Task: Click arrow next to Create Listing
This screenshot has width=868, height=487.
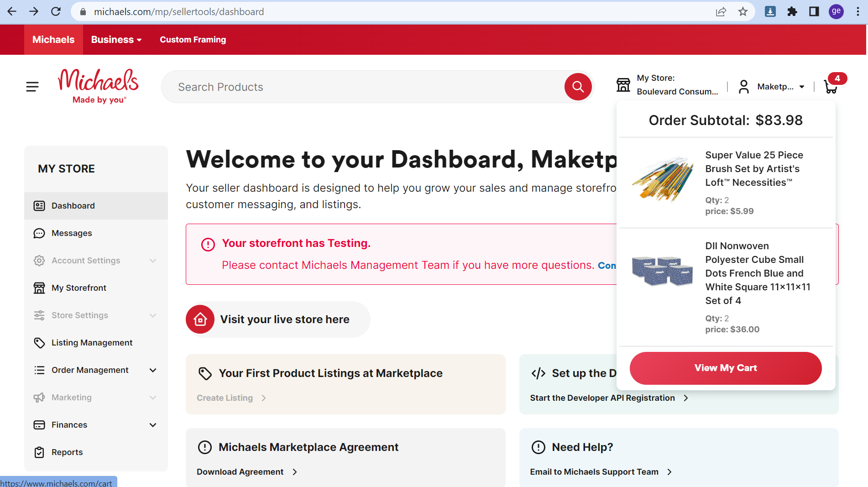Action: click(264, 398)
